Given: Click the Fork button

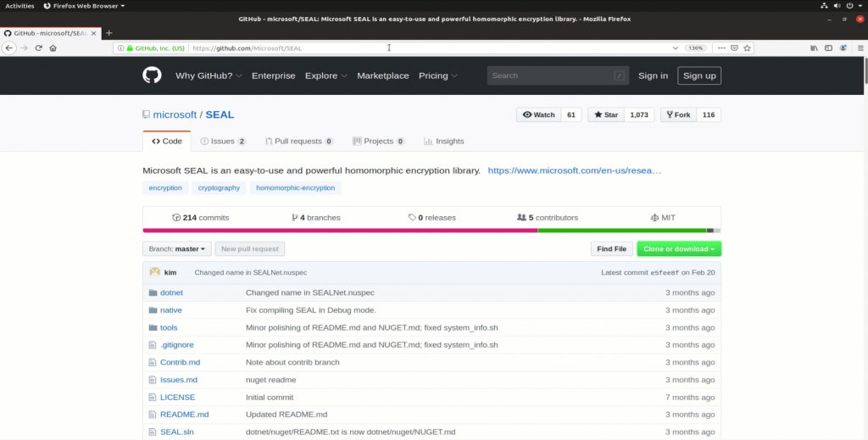Looking at the screenshot, I should tap(679, 114).
